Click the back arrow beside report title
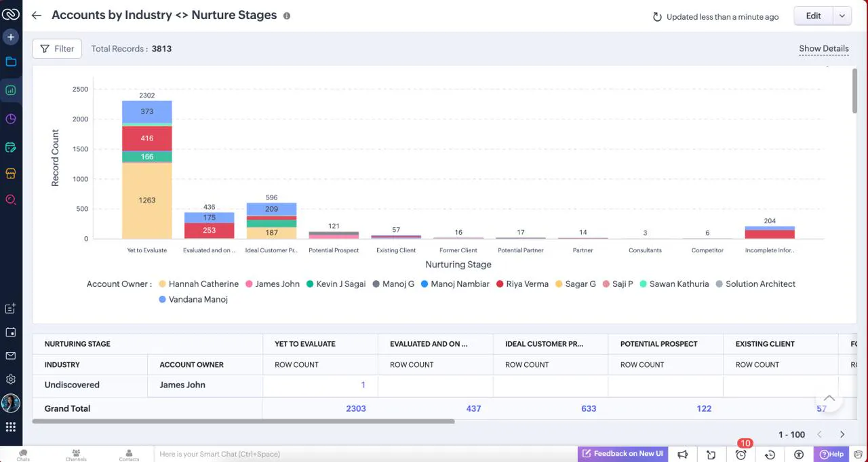This screenshot has width=868, height=462. click(x=37, y=16)
